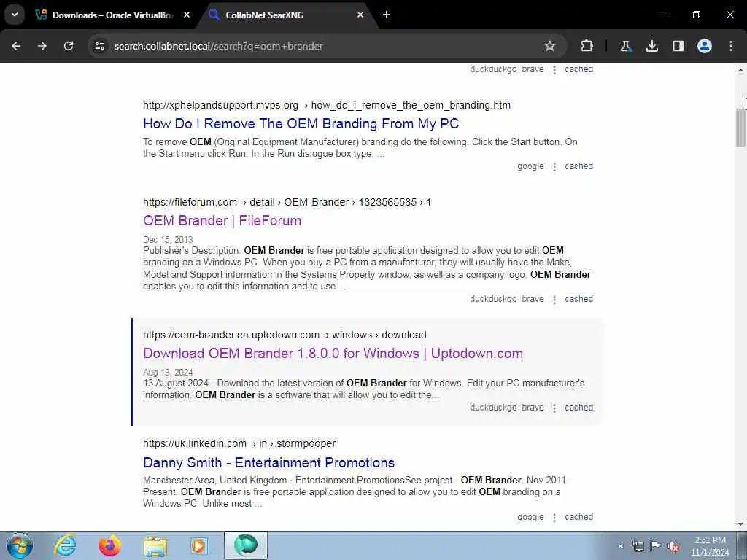This screenshot has width=747, height=560.
Task: Open 'Download OEM Brander 1.8.0.0 for Windows' result
Action: tap(333, 354)
